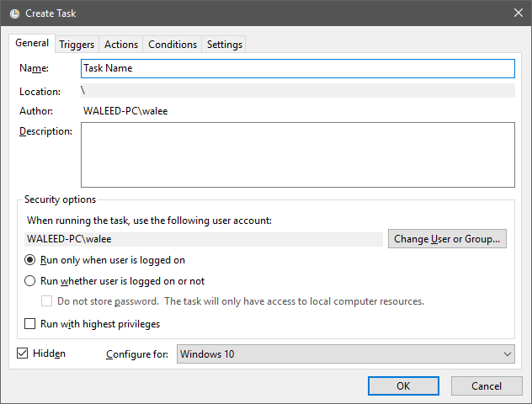
Task: Switch to the Conditions tab
Action: click(x=173, y=45)
